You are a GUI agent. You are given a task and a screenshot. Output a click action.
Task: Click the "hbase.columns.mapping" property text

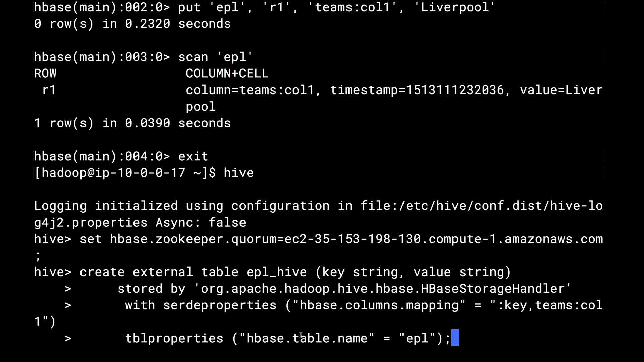click(x=379, y=305)
